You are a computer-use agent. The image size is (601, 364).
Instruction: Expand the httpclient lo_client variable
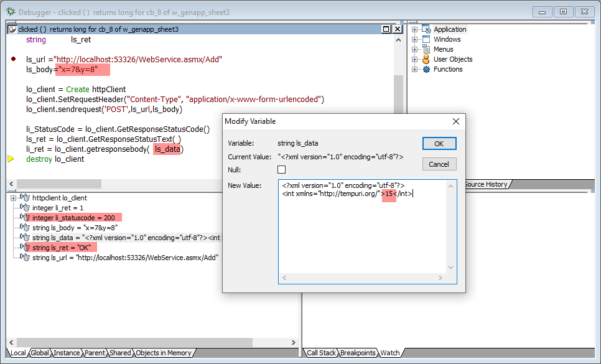(x=13, y=198)
